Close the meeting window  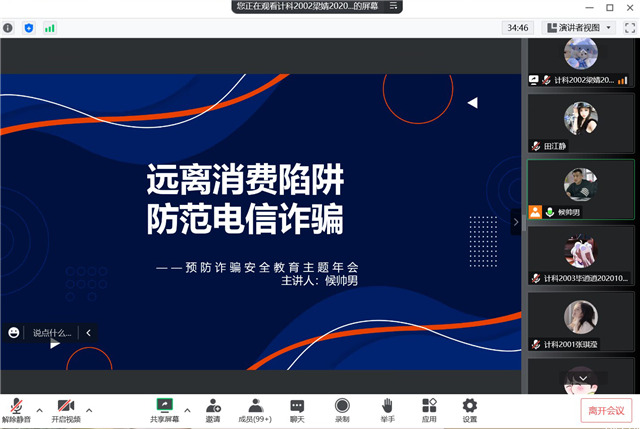tap(630, 7)
